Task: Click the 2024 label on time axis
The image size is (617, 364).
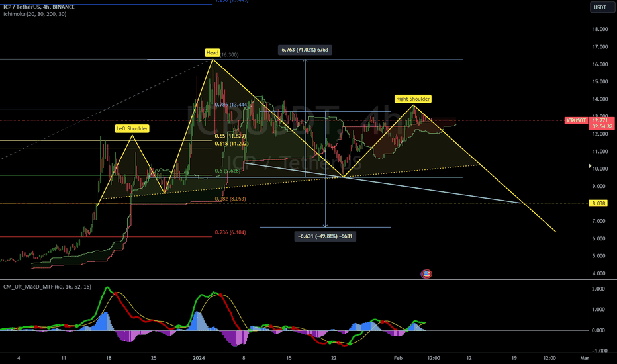Action: [199, 358]
